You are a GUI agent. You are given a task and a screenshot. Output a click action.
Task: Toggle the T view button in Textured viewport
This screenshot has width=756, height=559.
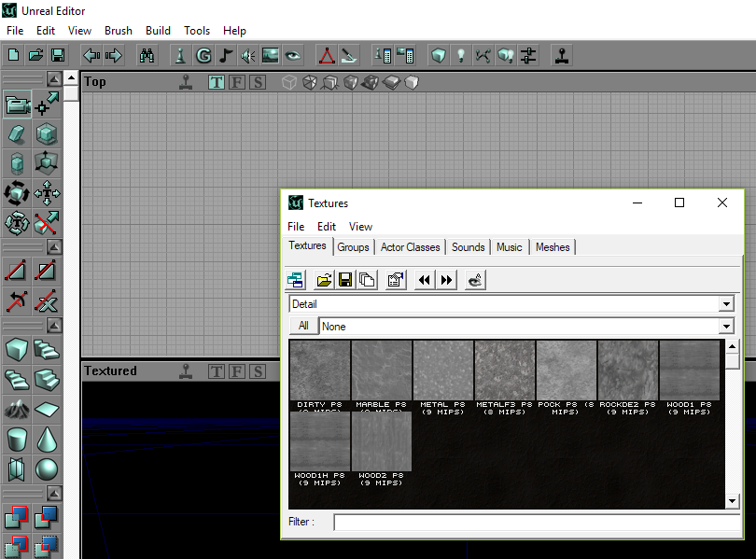tap(217, 371)
